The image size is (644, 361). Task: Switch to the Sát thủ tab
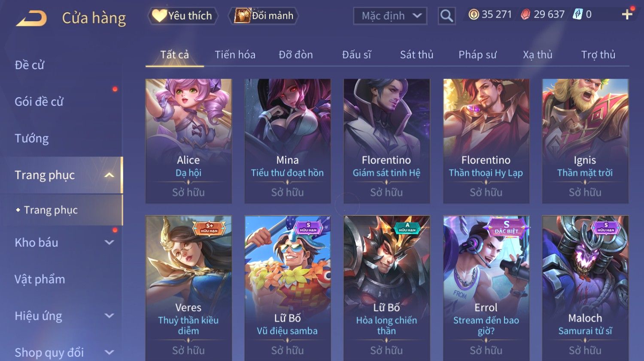coord(416,55)
